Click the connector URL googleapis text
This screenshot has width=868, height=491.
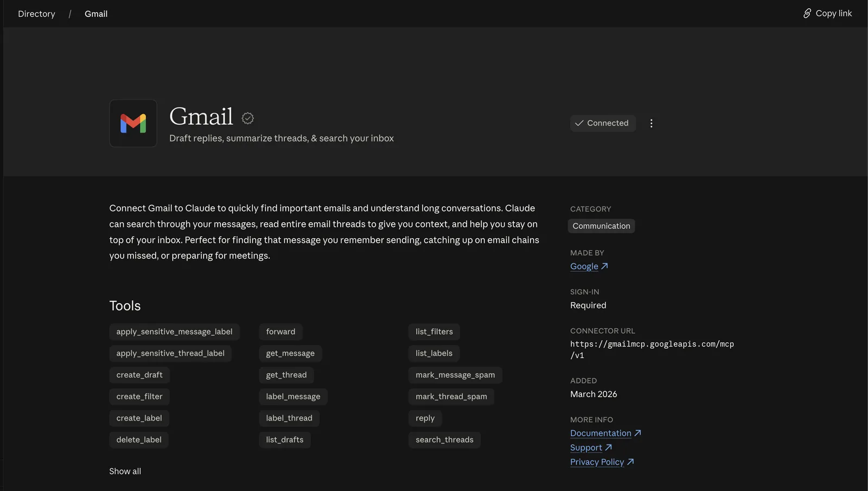pos(652,349)
